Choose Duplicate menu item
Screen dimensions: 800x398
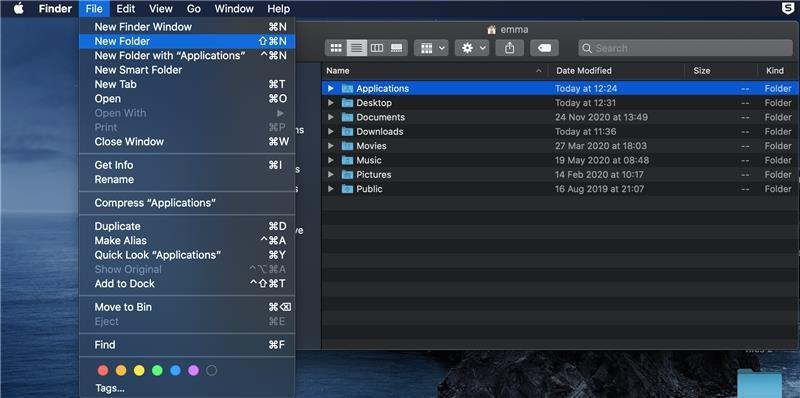click(187, 226)
